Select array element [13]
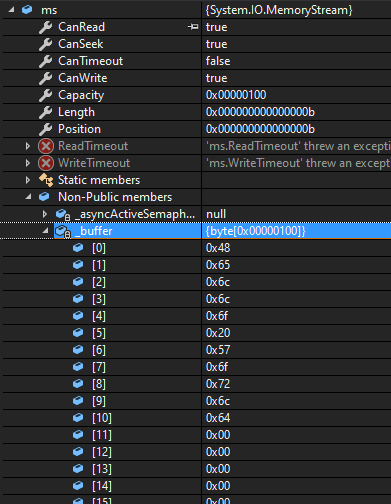Image resolution: width=391 pixels, height=504 pixels. 102,469
